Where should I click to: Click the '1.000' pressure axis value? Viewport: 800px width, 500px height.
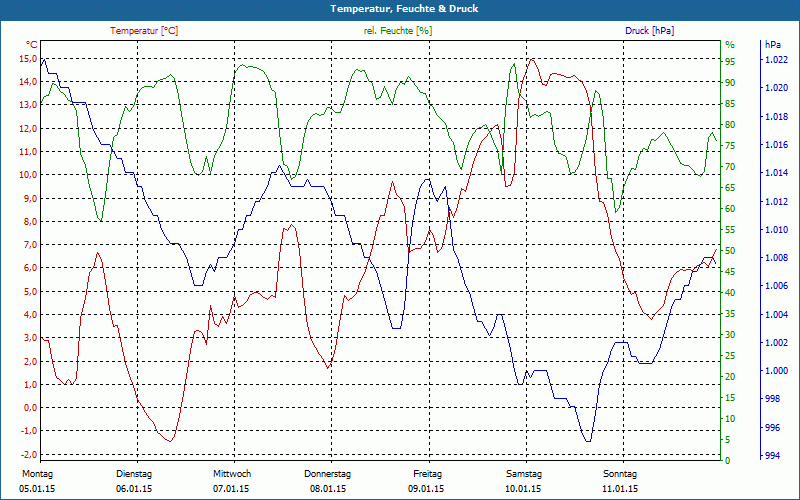pyautogui.click(x=777, y=371)
